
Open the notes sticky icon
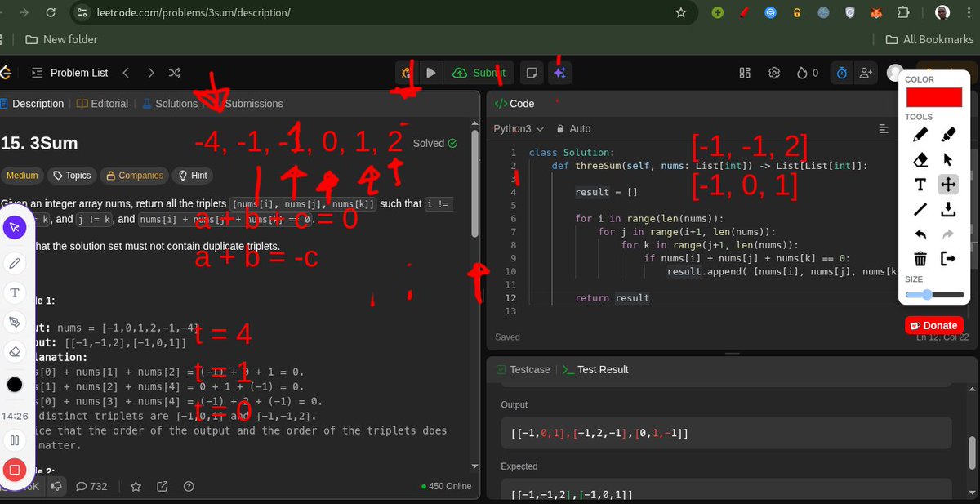(532, 73)
